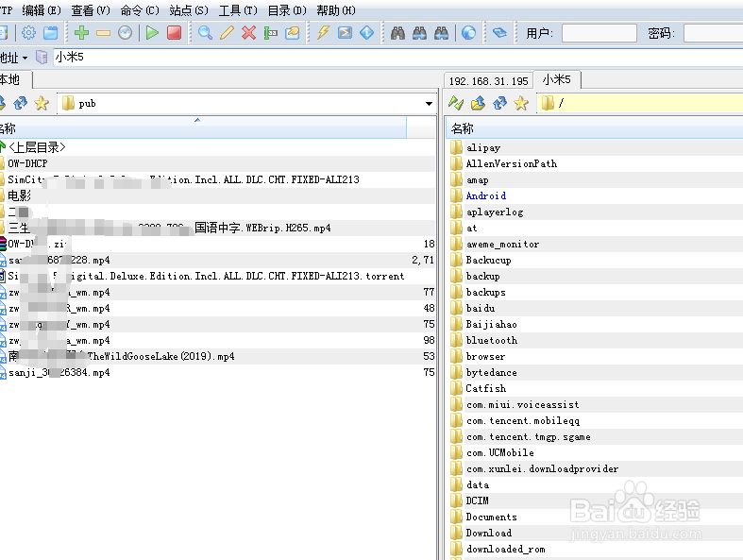Select the remote alipay folder
The width and height of the screenshot is (743, 560).
[x=483, y=147]
